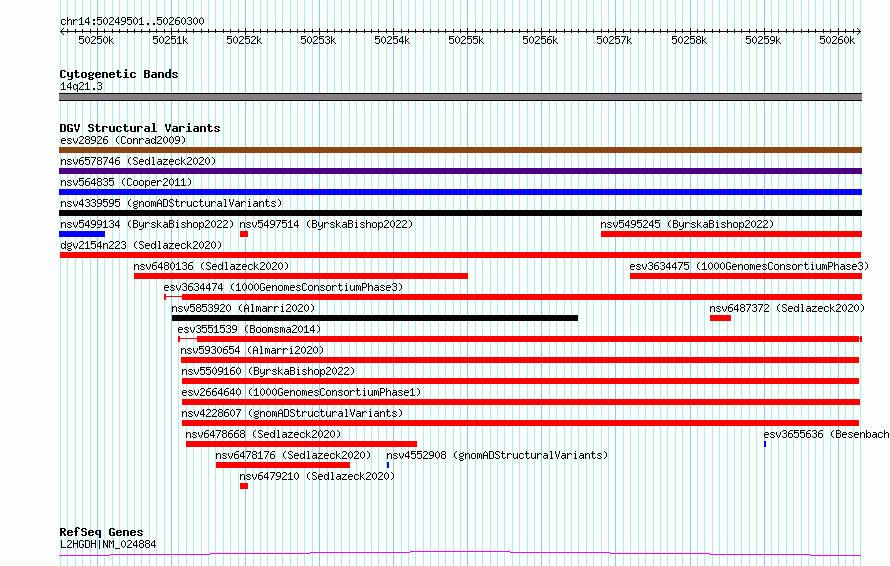Select the 14q21.3 band label
Viewport: 890px width, 566px height.
point(81,86)
